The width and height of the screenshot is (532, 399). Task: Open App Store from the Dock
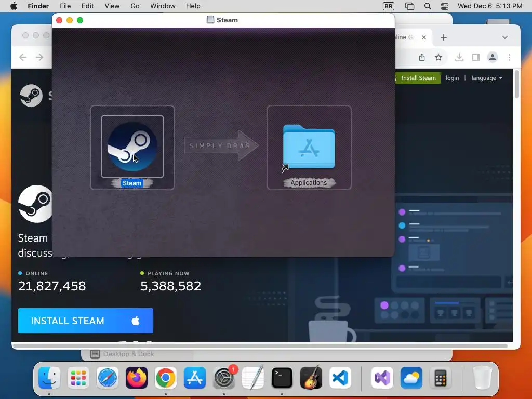195,378
